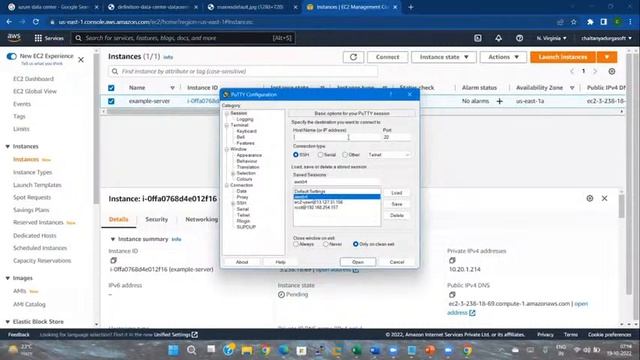Open Windows taskbar search
Image resolution: width=640 pixels, height=360 pixels.
(191, 350)
